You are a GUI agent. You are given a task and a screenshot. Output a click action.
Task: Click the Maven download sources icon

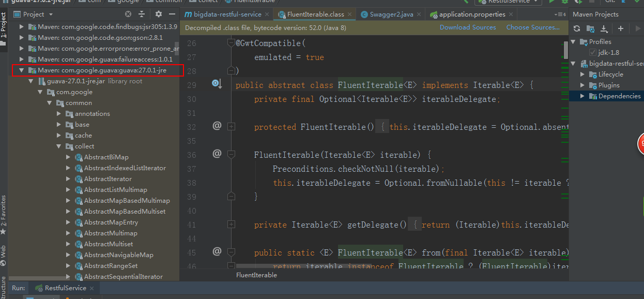coord(604,28)
